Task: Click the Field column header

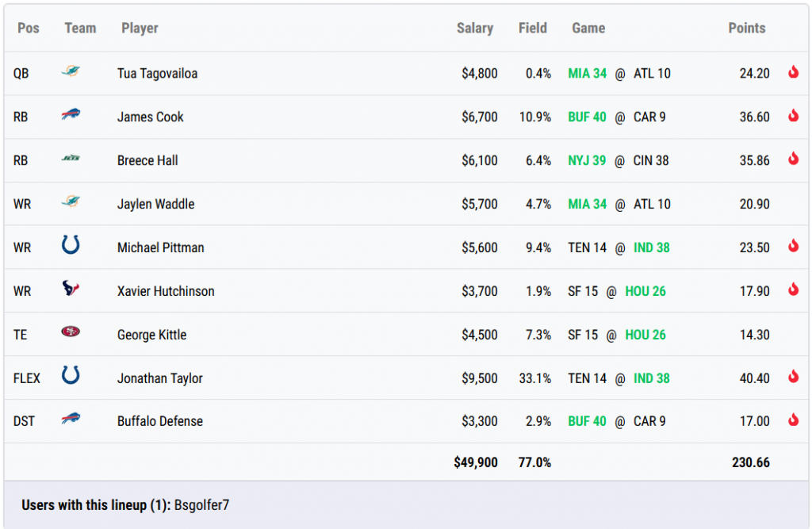Action: pos(532,28)
